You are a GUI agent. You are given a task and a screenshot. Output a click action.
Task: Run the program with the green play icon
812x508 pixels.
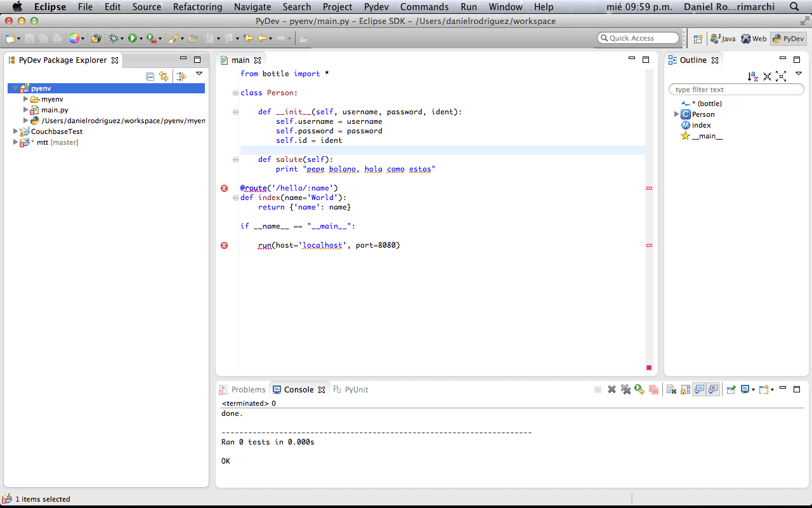(133, 38)
